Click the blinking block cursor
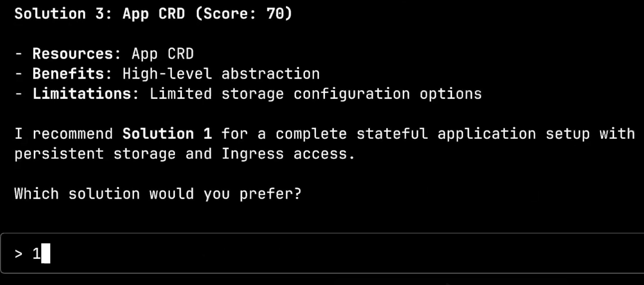This screenshot has height=285, width=644. click(x=46, y=253)
